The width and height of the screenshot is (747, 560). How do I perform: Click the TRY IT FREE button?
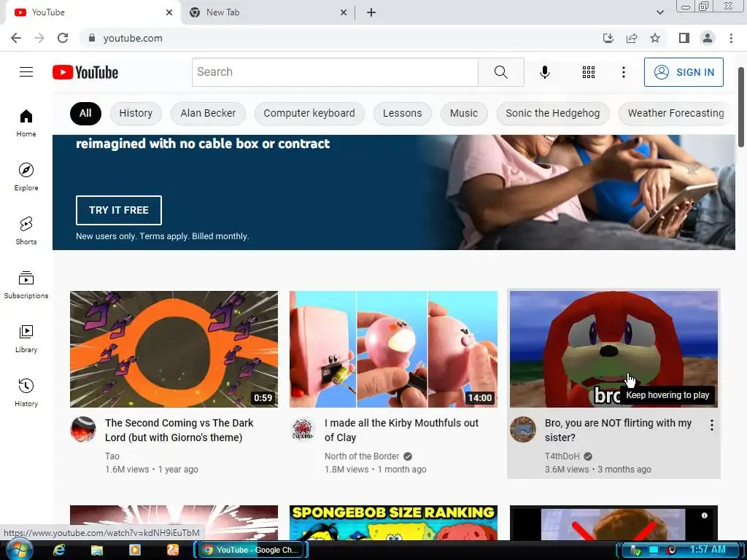(x=119, y=210)
